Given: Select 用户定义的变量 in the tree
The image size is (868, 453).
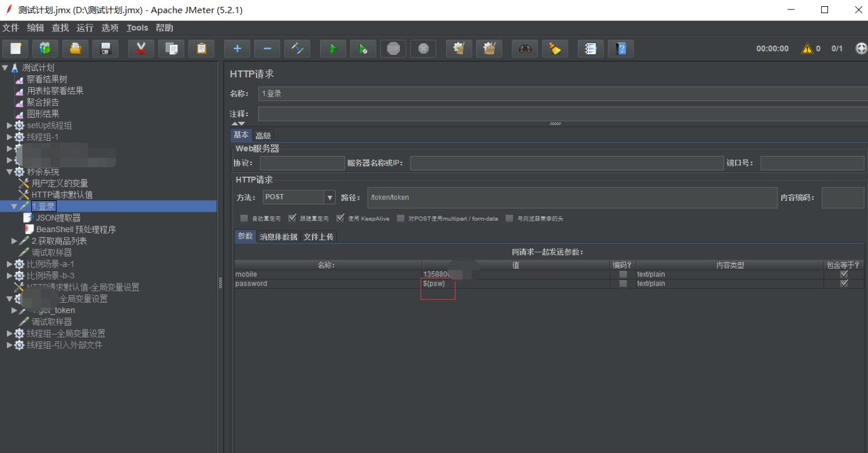Looking at the screenshot, I should 60,183.
